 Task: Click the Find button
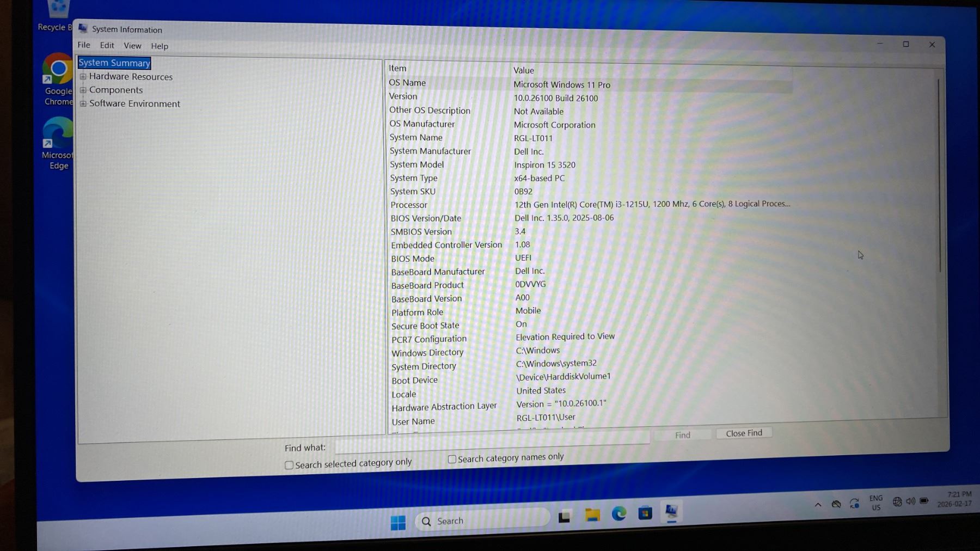coord(682,434)
